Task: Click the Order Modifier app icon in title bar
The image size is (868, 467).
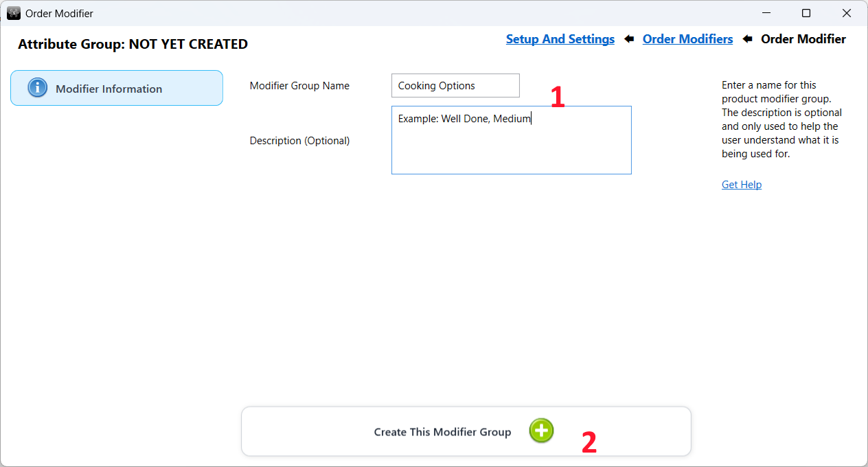Action: click(13, 13)
